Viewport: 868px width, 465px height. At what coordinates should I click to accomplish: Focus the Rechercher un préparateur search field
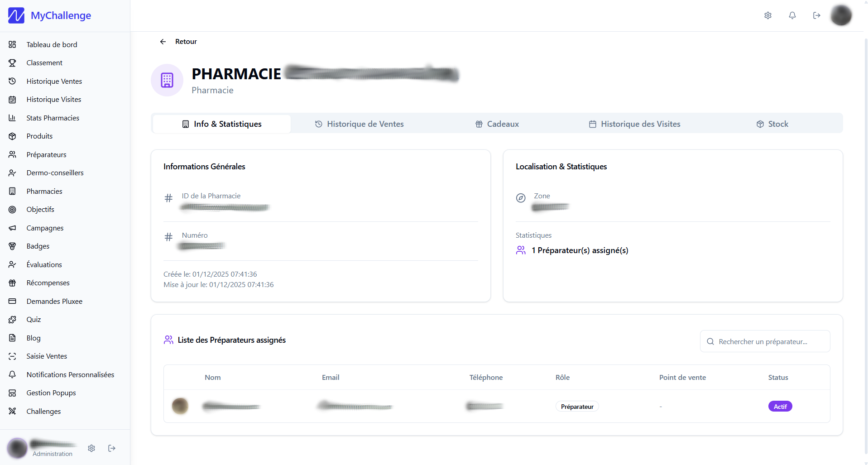tap(765, 341)
